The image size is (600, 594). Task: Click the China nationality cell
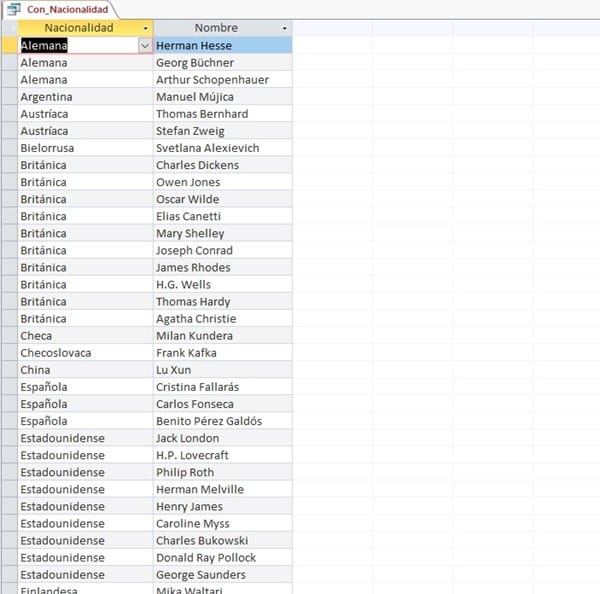click(85, 370)
